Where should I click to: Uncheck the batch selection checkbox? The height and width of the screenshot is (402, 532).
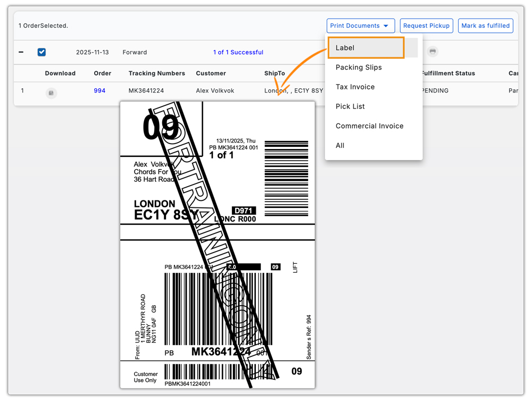tap(41, 52)
